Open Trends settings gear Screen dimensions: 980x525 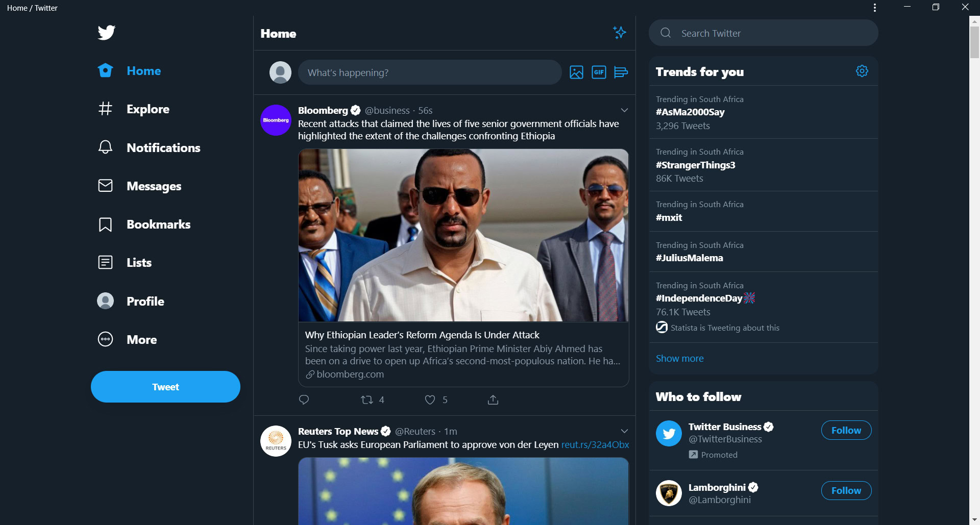point(862,71)
